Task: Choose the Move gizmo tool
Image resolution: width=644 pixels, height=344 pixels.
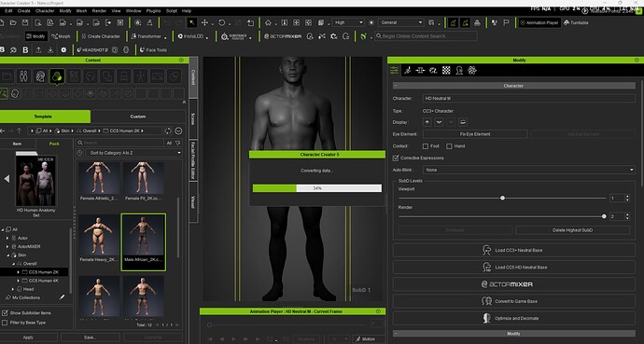Action: 204,22
